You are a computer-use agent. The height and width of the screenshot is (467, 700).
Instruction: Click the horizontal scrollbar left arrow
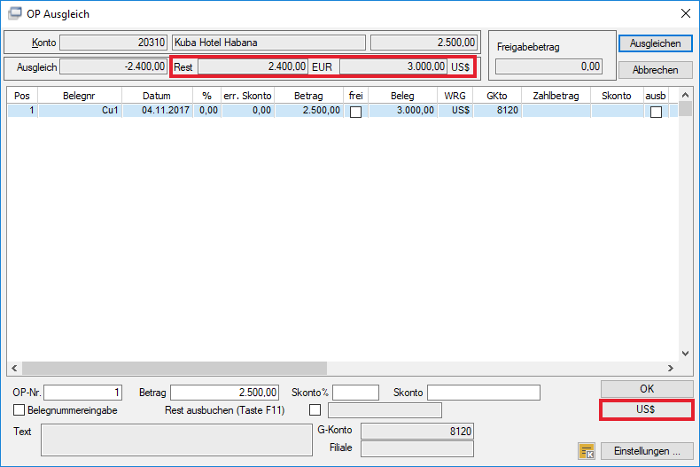point(14,368)
